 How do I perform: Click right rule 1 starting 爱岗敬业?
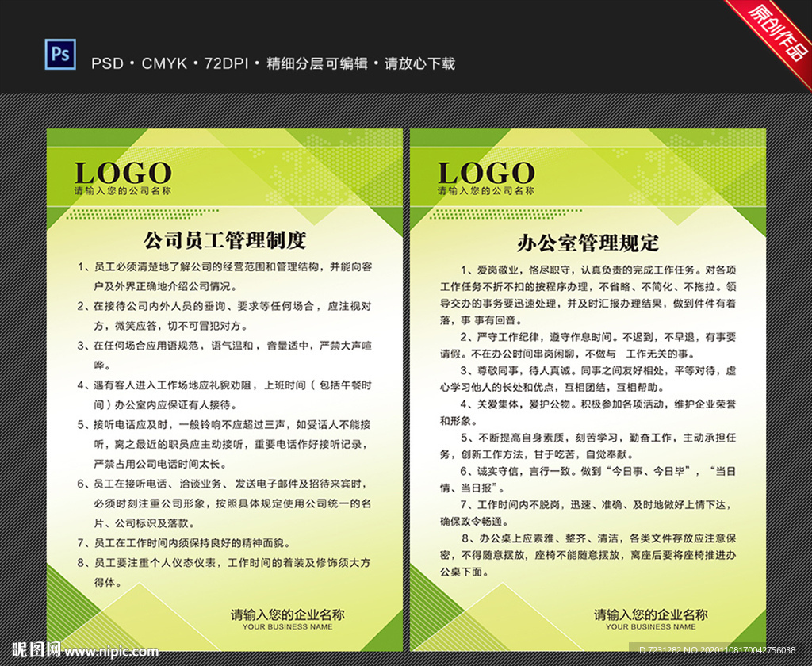tap(588, 295)
